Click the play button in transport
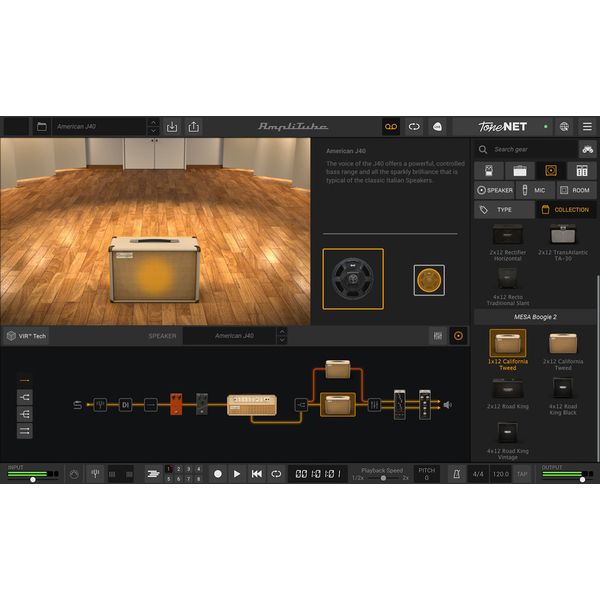600x600 pixels. point(237,474)
